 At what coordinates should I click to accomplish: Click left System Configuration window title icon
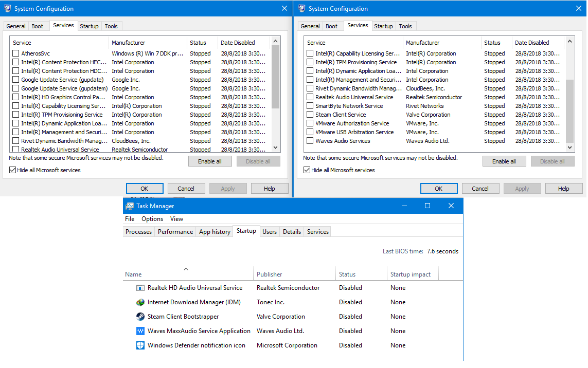click(7, 9)
